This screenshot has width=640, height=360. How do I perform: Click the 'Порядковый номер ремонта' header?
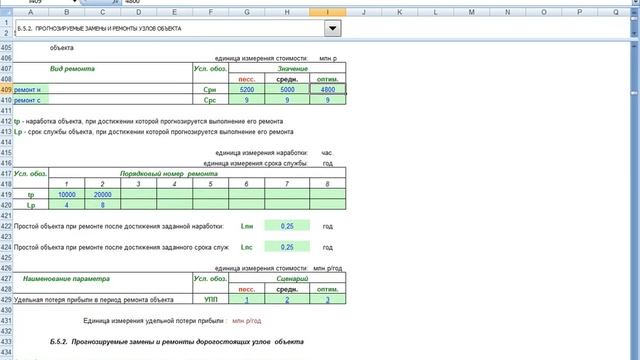(169, 173)
